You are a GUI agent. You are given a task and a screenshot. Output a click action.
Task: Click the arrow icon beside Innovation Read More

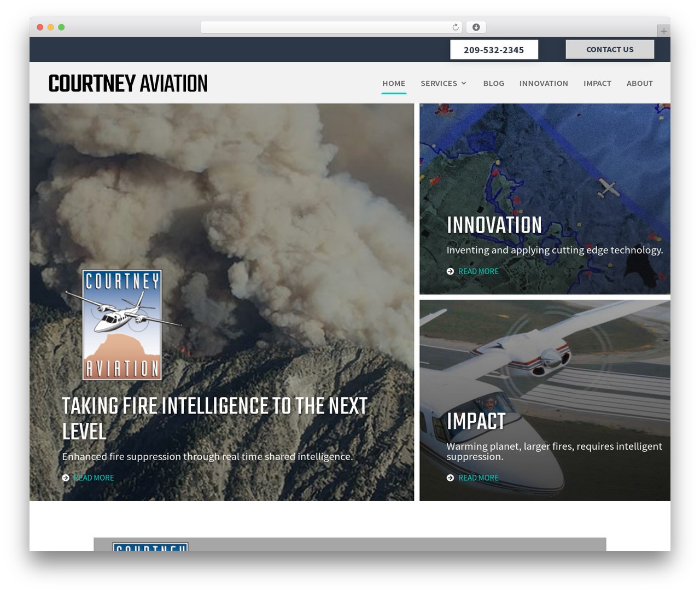tap(450, 271)
